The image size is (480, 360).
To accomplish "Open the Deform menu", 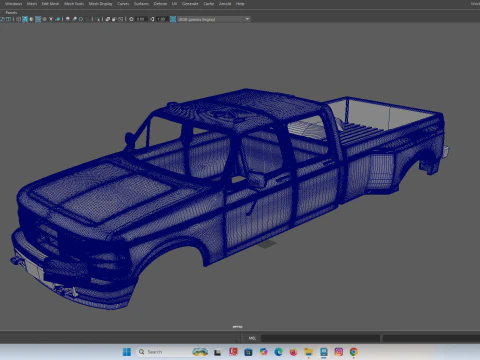I will tap(160, 4).
